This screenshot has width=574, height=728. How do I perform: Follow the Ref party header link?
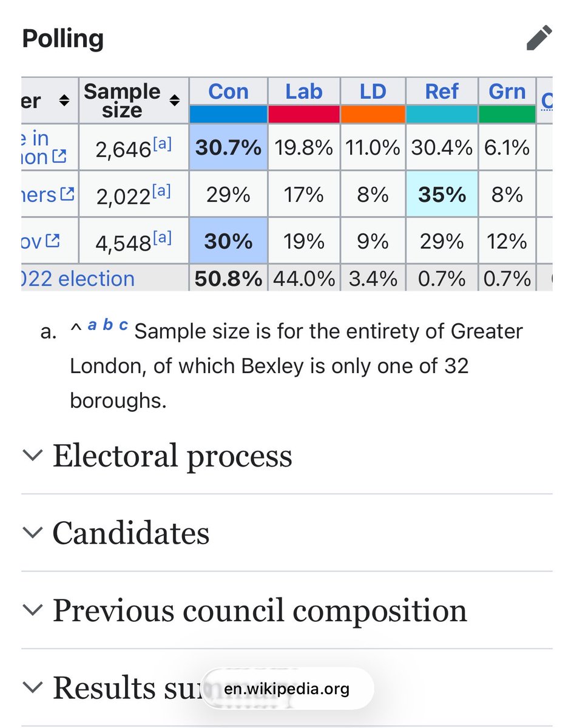[x=442, y=92]
